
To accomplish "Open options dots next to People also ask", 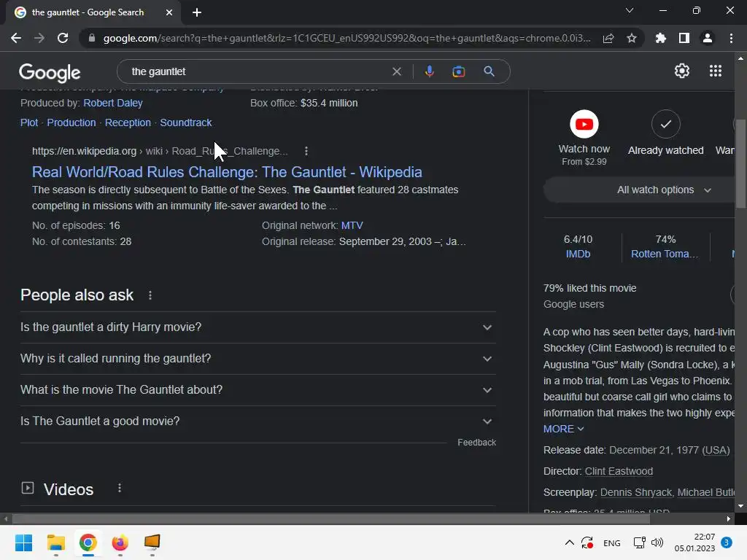I will pyautogui.click(x=150, y=295).
